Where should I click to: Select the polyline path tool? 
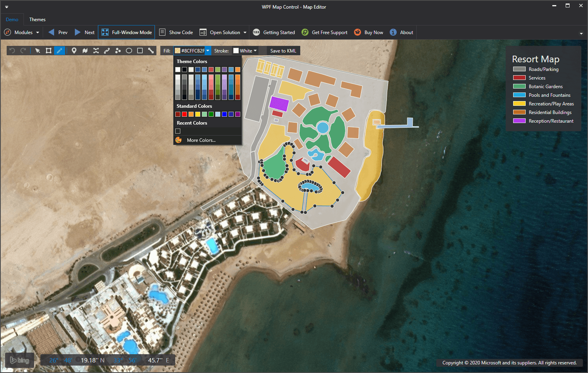[107, 51]
